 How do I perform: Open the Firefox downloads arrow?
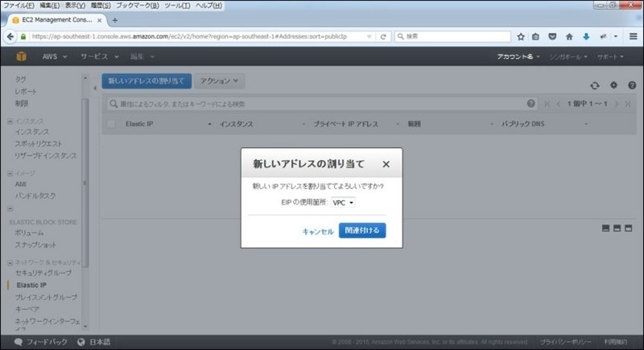585,36
